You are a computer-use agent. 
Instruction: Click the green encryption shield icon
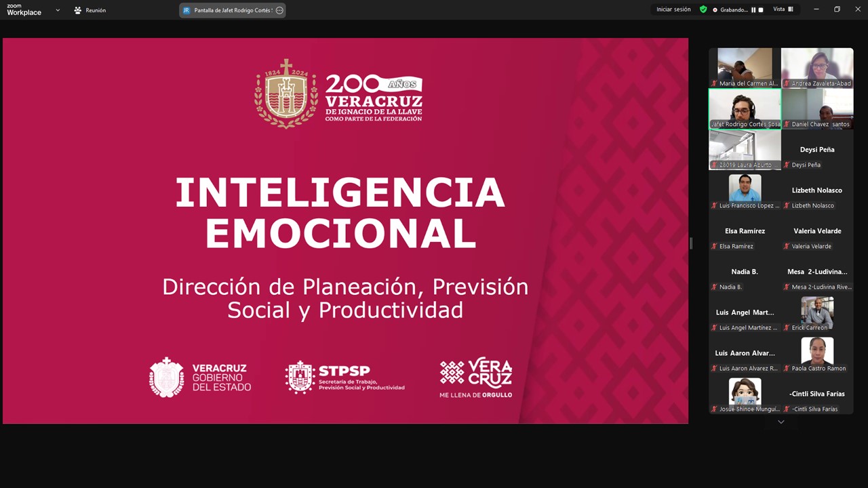[703, 9]
